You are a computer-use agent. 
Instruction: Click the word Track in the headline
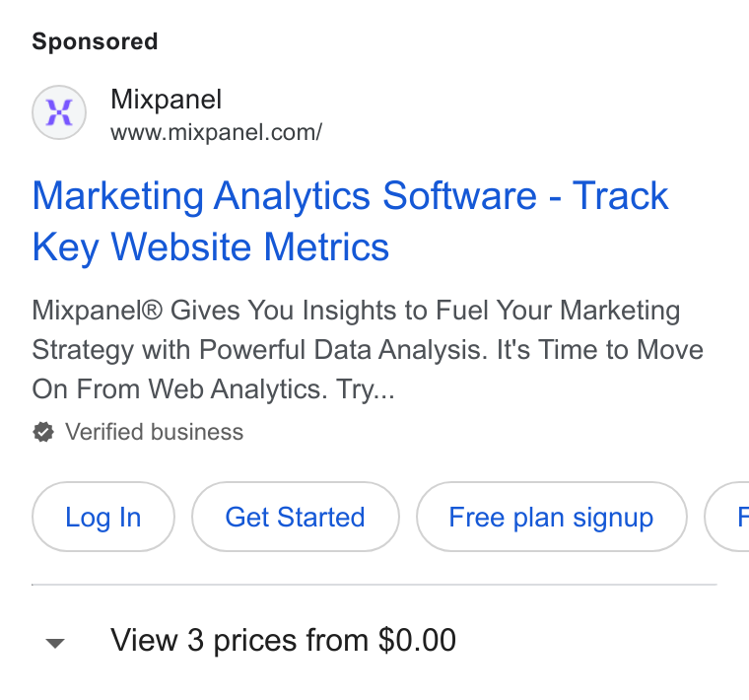620,195
